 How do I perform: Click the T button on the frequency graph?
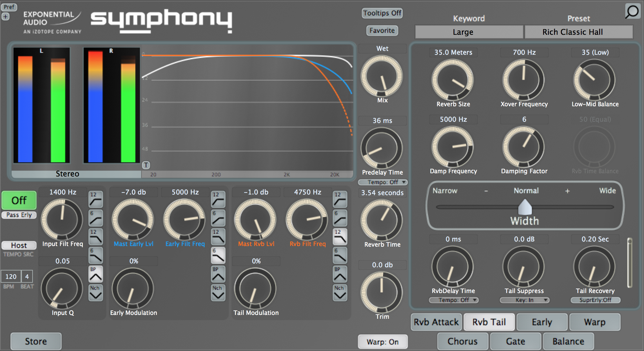[x=146, y=165]
